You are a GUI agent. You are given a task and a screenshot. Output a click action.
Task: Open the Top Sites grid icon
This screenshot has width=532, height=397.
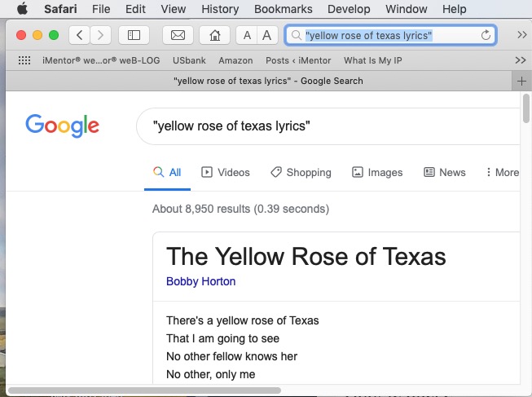[x=24, y=60]
